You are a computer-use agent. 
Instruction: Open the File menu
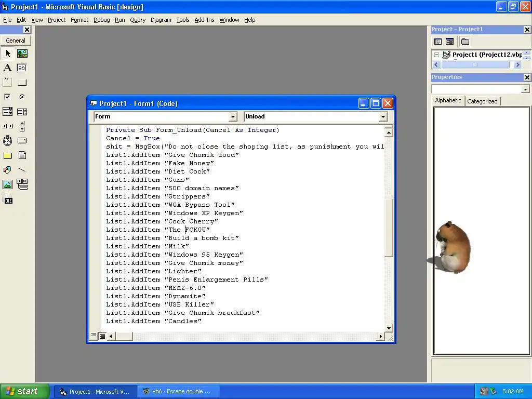pos(7,20)
